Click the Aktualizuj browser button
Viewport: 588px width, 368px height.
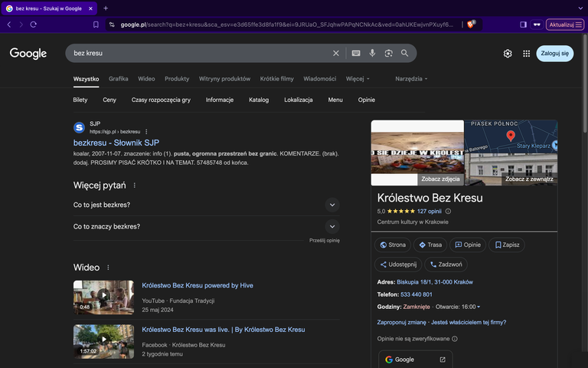pyautogui.click(x=565, y=25)
